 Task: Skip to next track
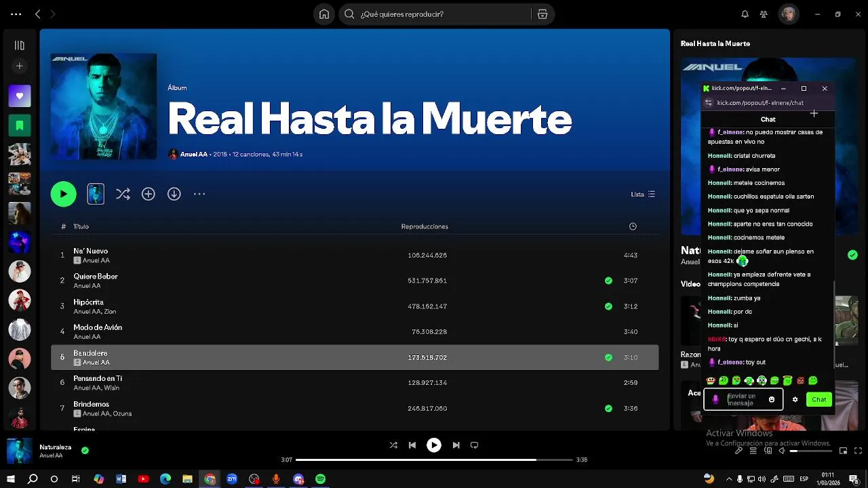[x=456, y=445]
